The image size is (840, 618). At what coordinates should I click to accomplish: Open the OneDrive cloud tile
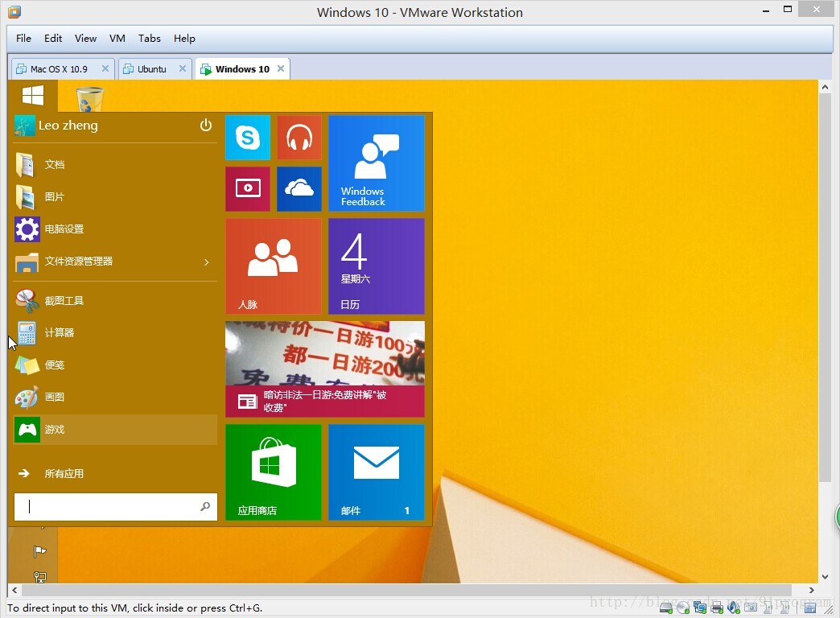point(299,189)
